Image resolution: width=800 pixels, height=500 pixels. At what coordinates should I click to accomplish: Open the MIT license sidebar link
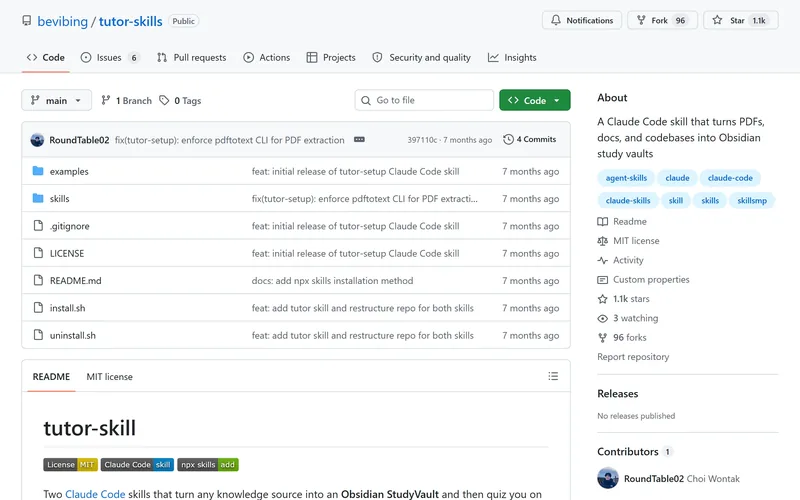click(628, 241)
